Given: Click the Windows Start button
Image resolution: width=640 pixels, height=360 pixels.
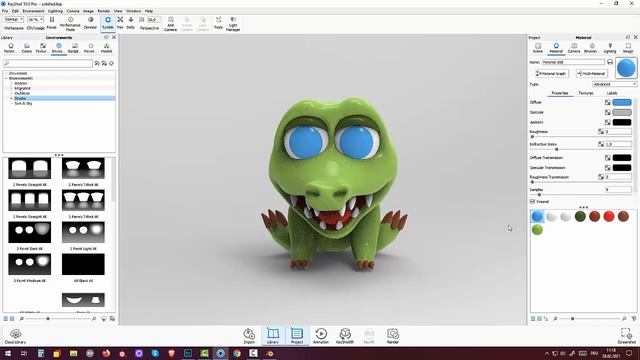Looking at the screenshot, I should click(8, 353).
